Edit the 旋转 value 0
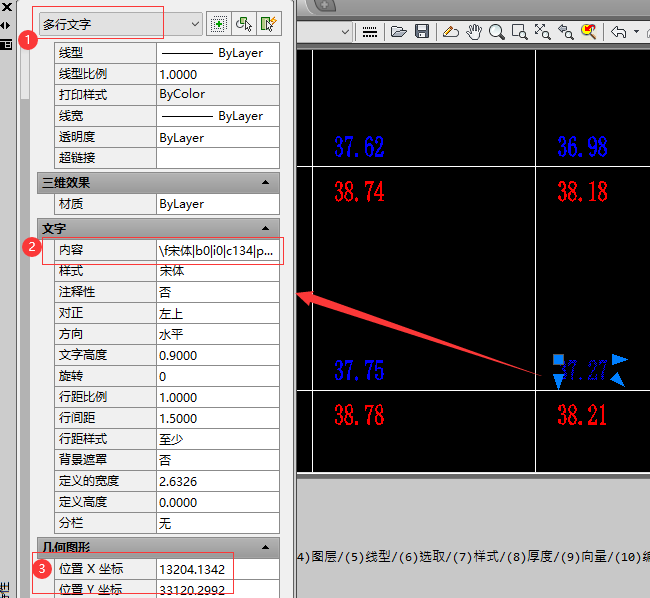 pyautogui.click(x=218, y=376)
